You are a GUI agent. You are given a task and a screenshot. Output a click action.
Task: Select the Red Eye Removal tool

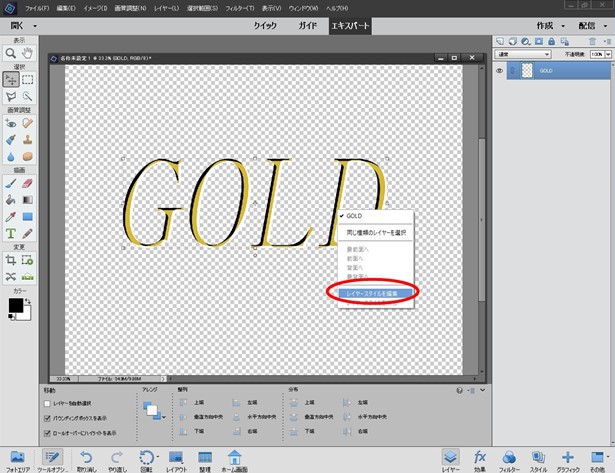11,124
